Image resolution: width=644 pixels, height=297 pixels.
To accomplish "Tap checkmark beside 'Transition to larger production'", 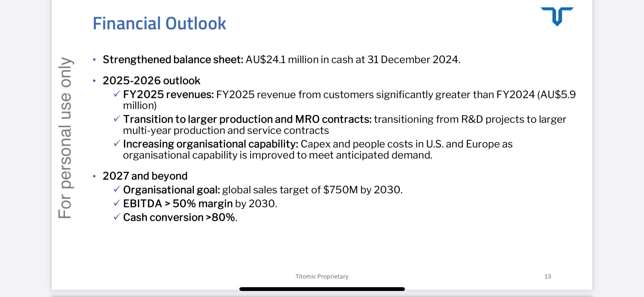I will (x=117, y=119).
